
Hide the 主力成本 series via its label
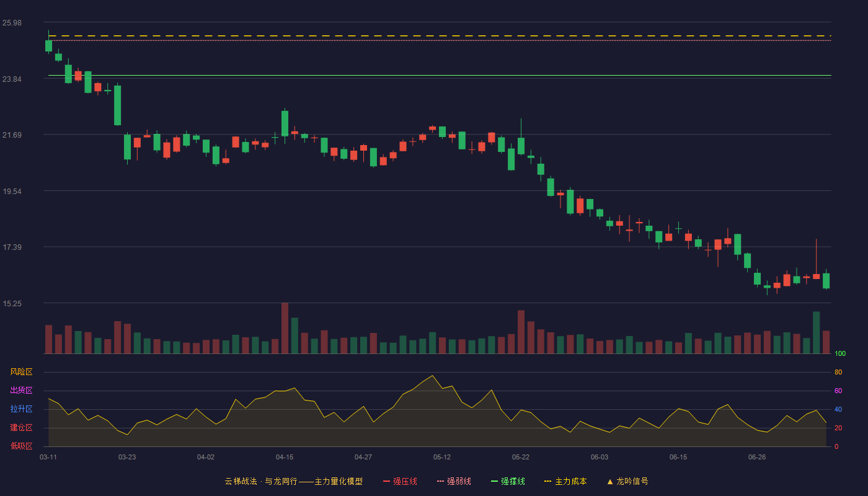coord(570,481)
